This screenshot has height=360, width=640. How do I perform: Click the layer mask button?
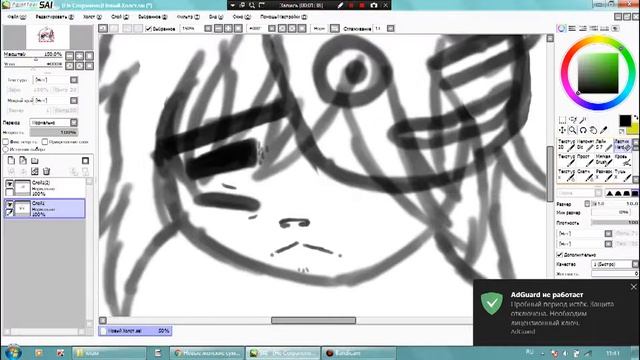[85, 160]
